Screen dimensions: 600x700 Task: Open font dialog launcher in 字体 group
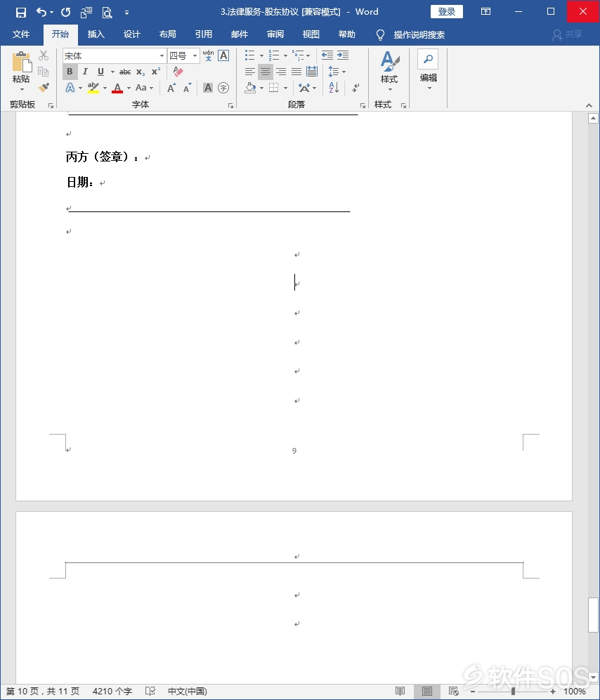tap(230, 105)
